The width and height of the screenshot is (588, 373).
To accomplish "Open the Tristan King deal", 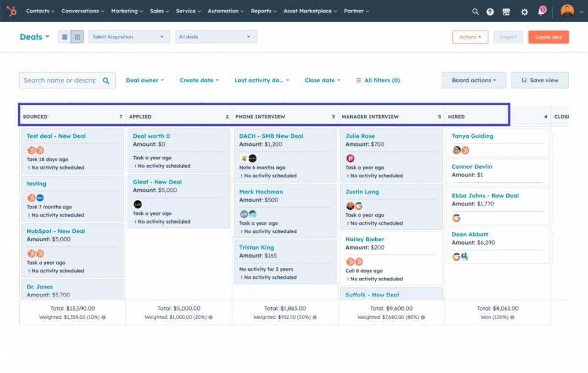I will pos(257,248).
